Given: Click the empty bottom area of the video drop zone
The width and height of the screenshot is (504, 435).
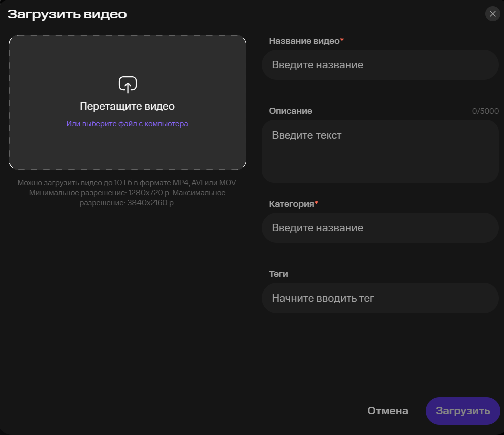Looking at the screenshot, I should [x=127, y=151].
